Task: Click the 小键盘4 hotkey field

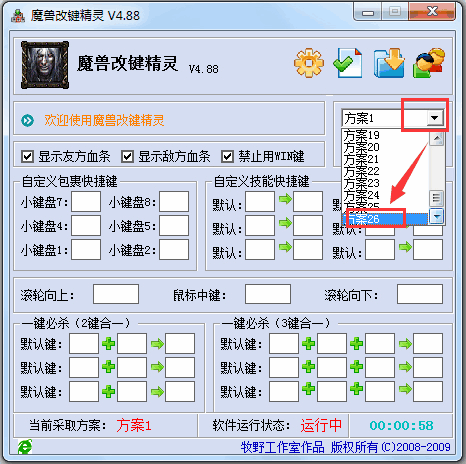Action: [86, 226]
